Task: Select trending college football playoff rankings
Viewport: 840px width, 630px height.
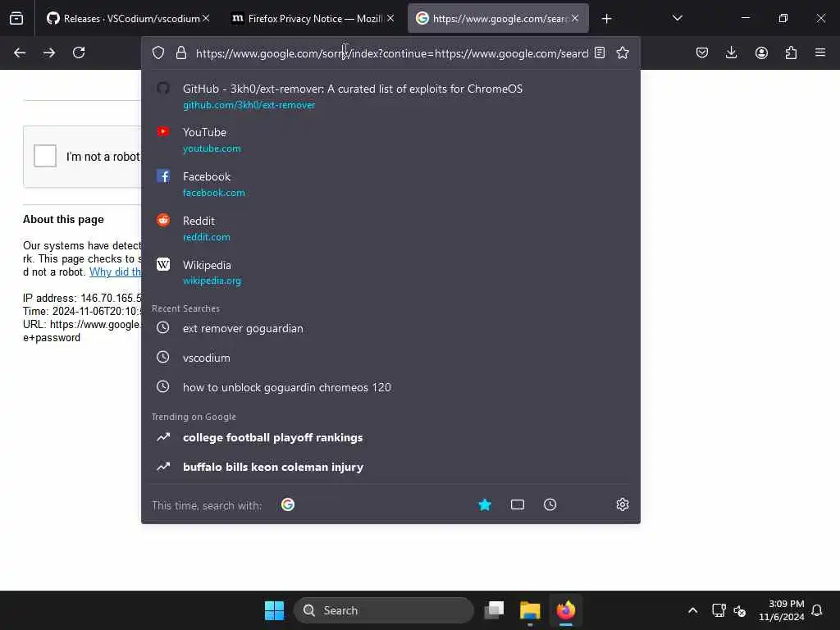Action: (x=390, y=438)
